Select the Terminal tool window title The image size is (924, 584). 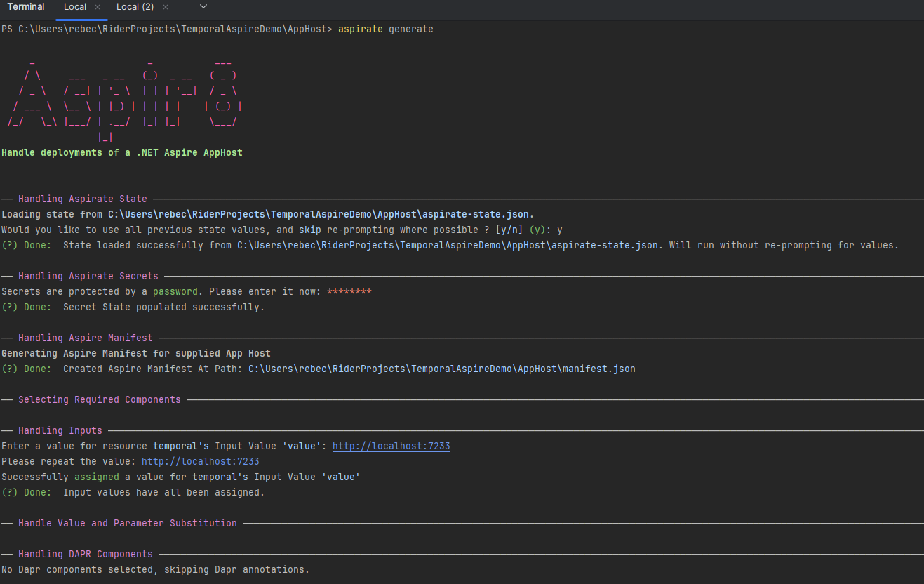[26, 6]
